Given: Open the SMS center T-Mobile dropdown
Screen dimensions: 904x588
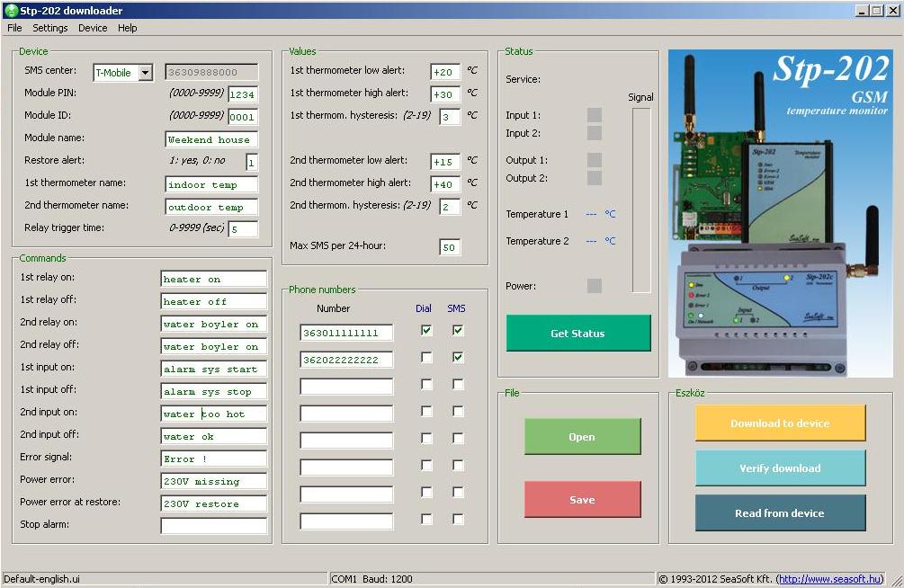Looking at the screenshot, I should click(146, 73).
